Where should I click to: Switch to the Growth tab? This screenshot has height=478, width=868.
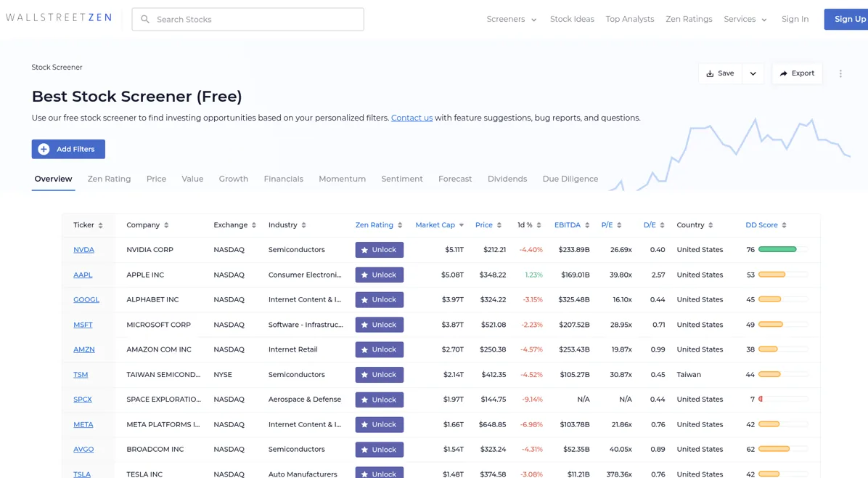click(x=233, y=179)
